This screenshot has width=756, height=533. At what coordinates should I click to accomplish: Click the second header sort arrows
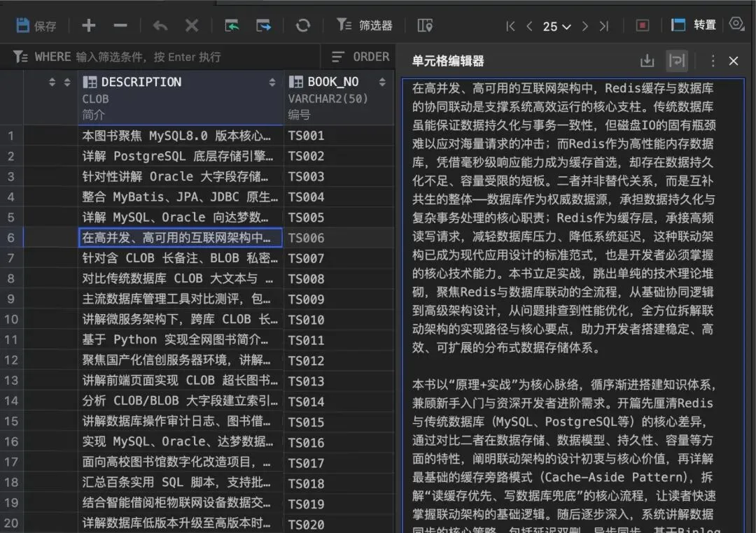[x=67, y=83]
